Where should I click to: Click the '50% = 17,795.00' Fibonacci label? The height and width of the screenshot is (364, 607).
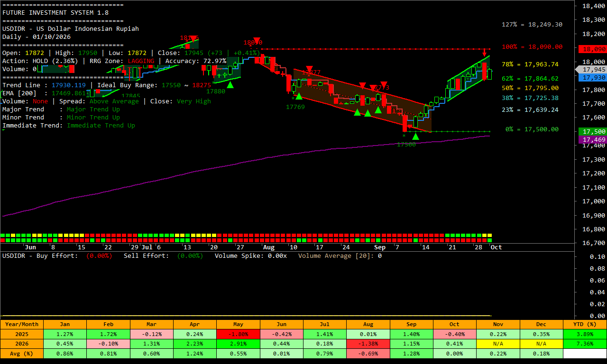pos(530,88)
